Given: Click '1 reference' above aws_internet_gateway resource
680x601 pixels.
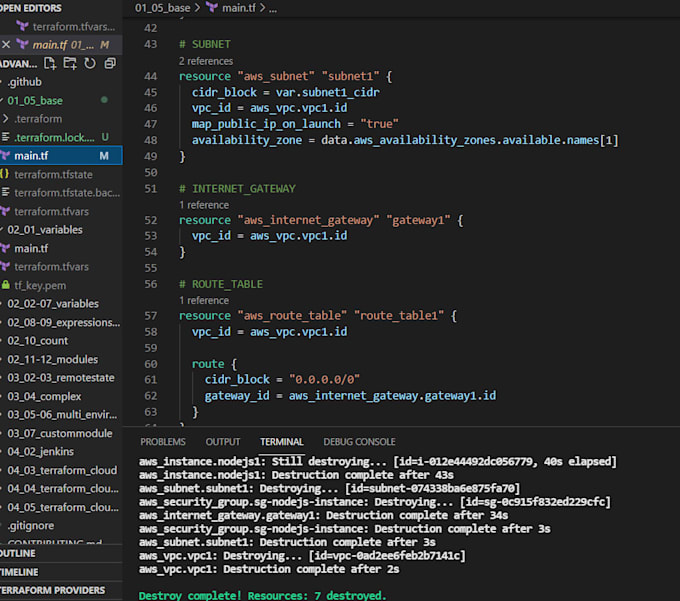Looking at the screenshot, I should (x=204, y=205).
